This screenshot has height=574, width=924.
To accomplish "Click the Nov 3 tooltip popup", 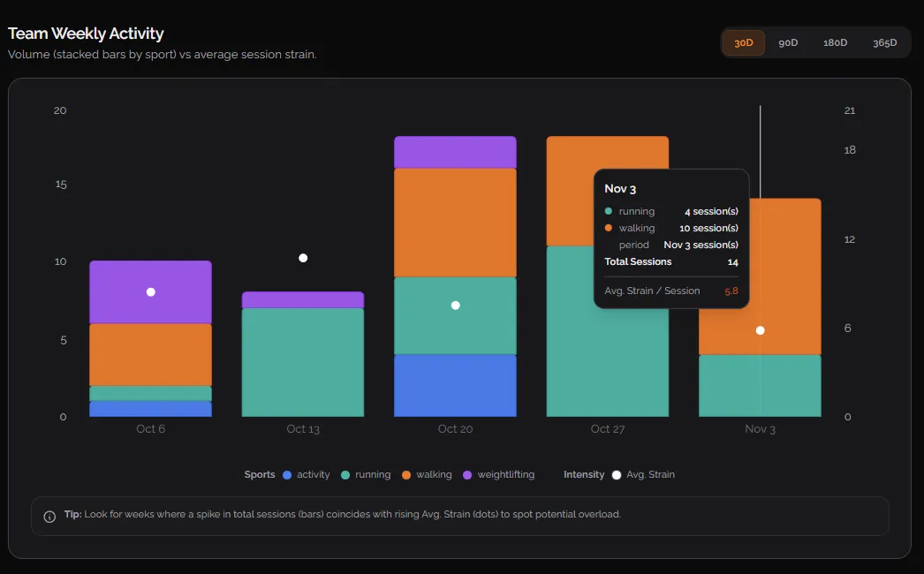I will pyautogui.click(x=670, y=238).
